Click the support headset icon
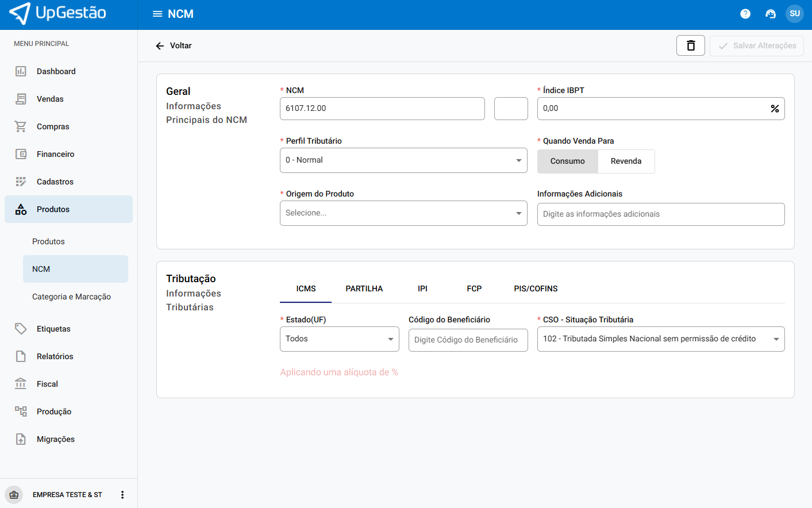 pyautogui.click(x=771, y=14)
